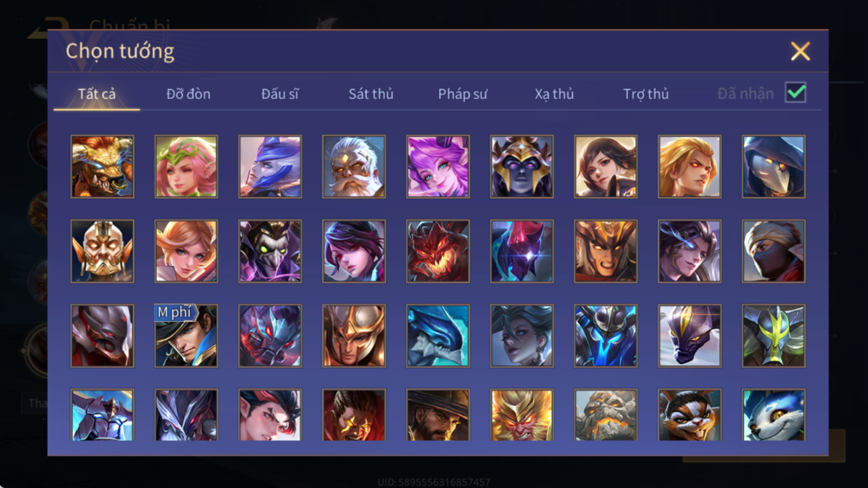Choose the pink-haired hero with green crown
This screenshot has height=488, width=868.
186,167
